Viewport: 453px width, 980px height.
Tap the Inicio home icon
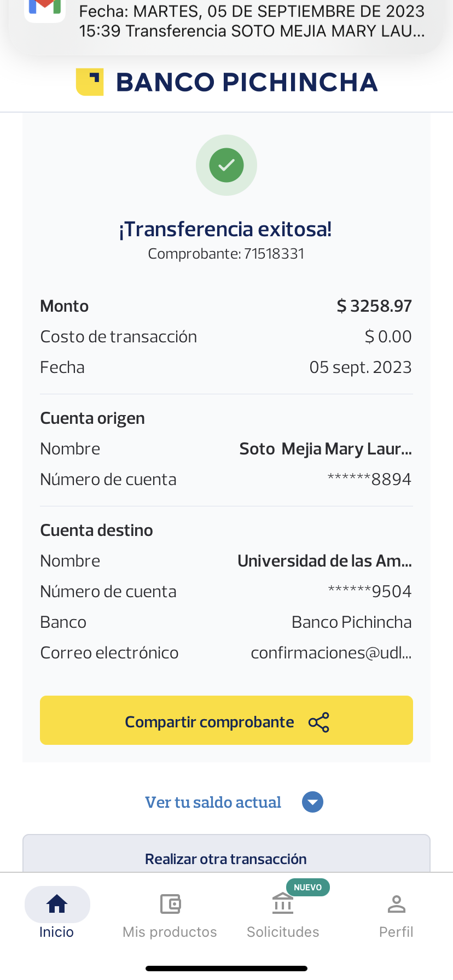pyautogui.click(x=57, y=904)
